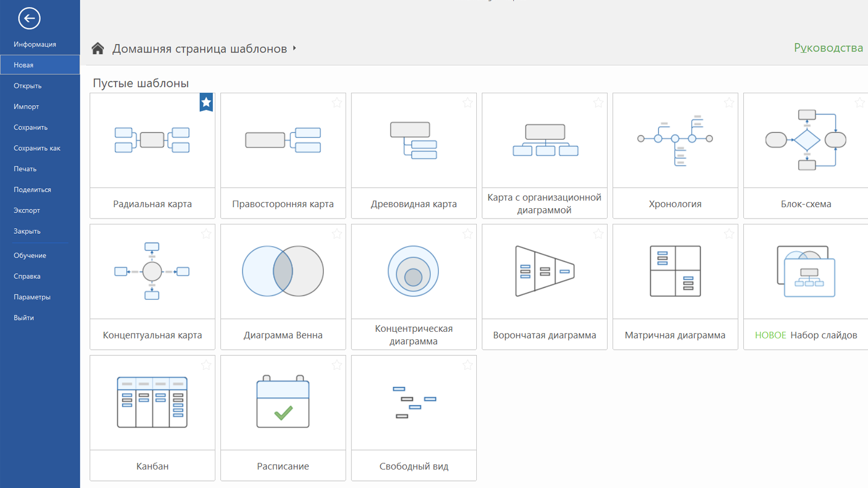Create a Канбан board template
The image size is (868, 488).
pyautogui.click(x=152, y=402)
